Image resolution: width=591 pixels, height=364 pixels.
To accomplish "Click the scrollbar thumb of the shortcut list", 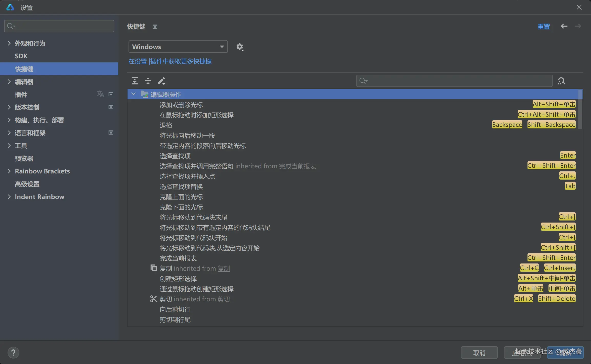I will point(580,109).
